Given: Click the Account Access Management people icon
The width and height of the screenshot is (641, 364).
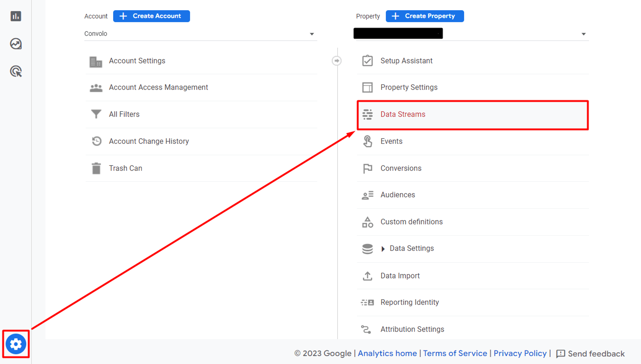Looking at the screenshot, I should pos(96,88).
